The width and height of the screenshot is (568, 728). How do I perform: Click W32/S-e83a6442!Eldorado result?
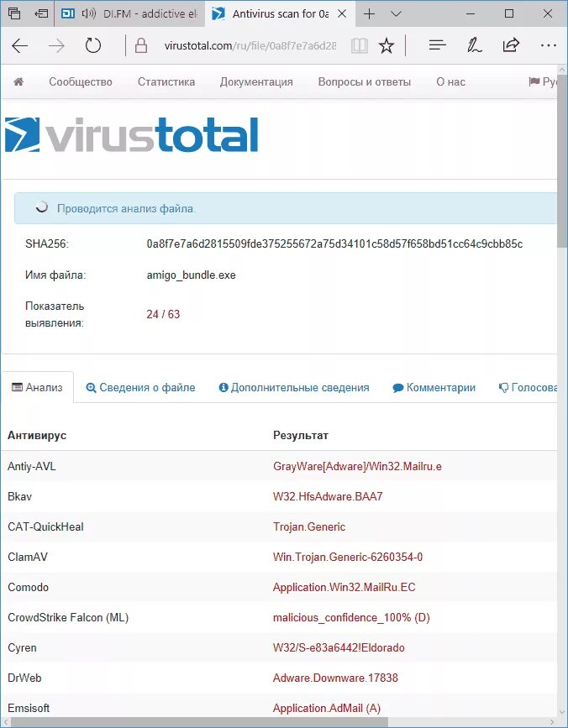click(x=339, y=647)
